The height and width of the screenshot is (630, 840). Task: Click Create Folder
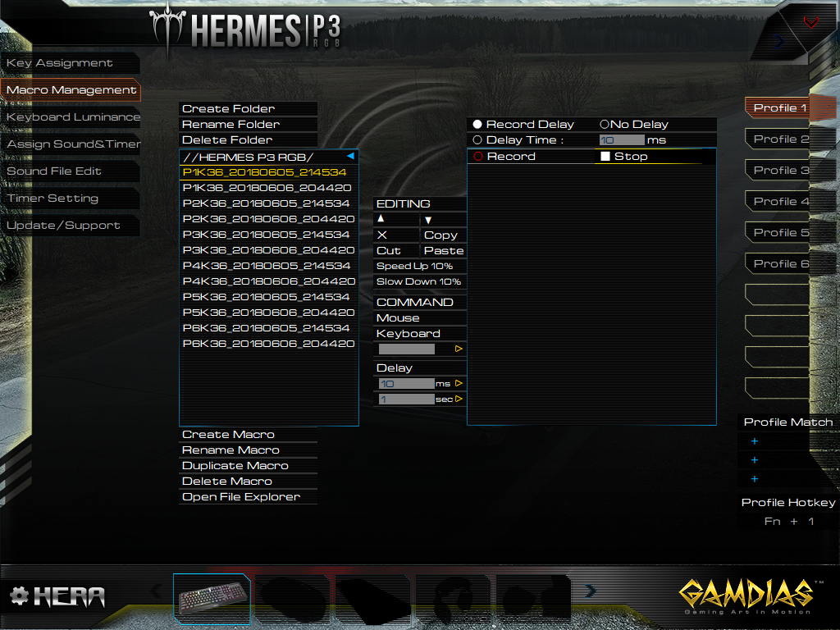[x=248, y=109]
